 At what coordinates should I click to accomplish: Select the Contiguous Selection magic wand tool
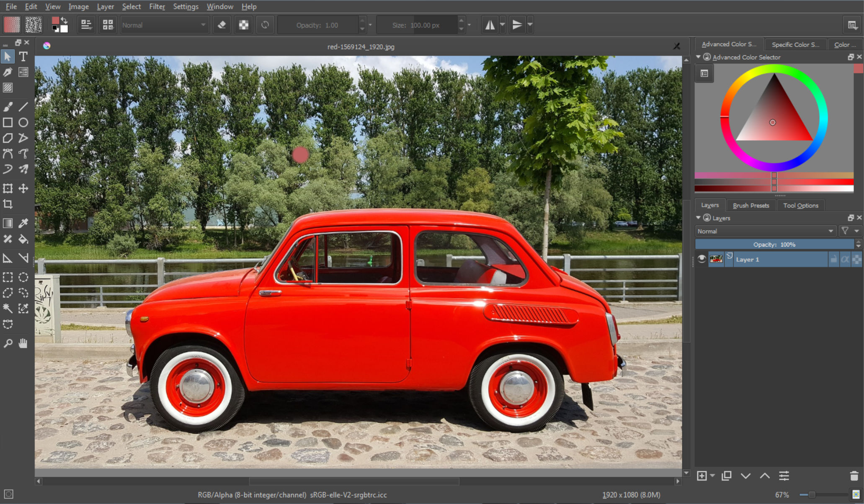click(x=8, y=309)
